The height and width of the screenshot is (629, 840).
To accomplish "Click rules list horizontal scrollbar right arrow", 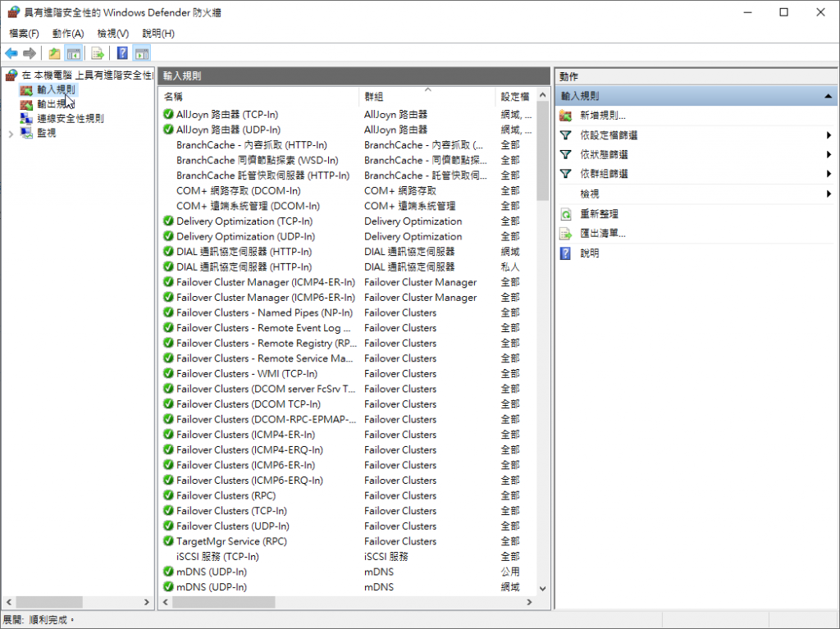I will (x=529, y=602).
